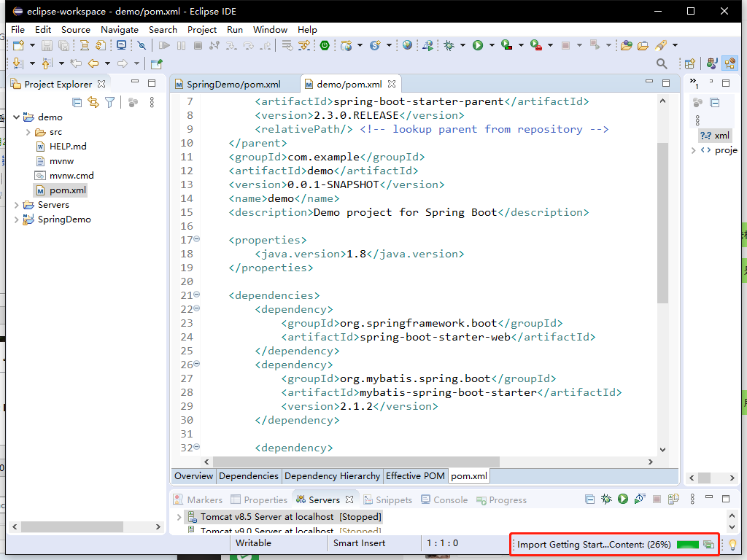This screenshot has width=747, height=560.
Task: Collapse the properties fold marker at line 17
Action: (x=197, y=239)
